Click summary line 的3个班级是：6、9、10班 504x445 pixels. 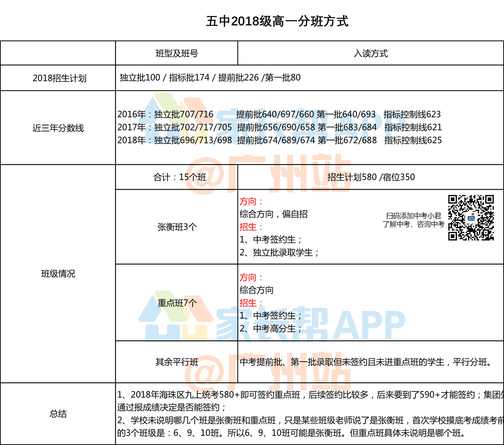(291, 433)
